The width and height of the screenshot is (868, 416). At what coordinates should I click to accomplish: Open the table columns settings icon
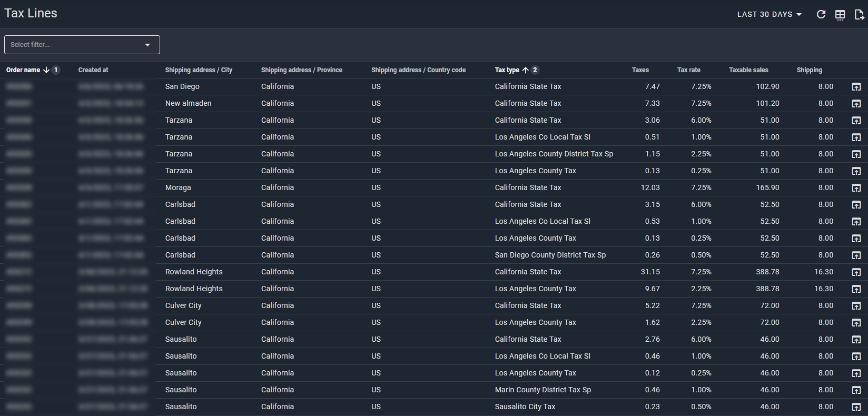tap(840, 15)
